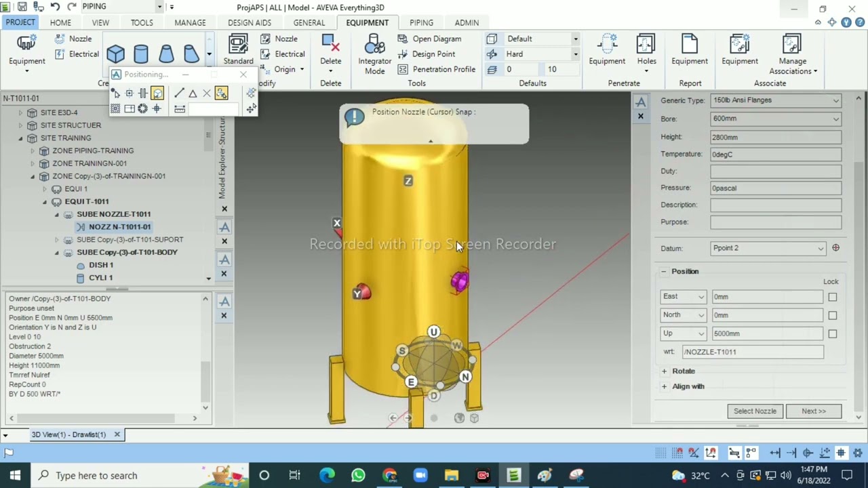
Task: Click the grid dots snap icon in status bar
Action: 660,453
